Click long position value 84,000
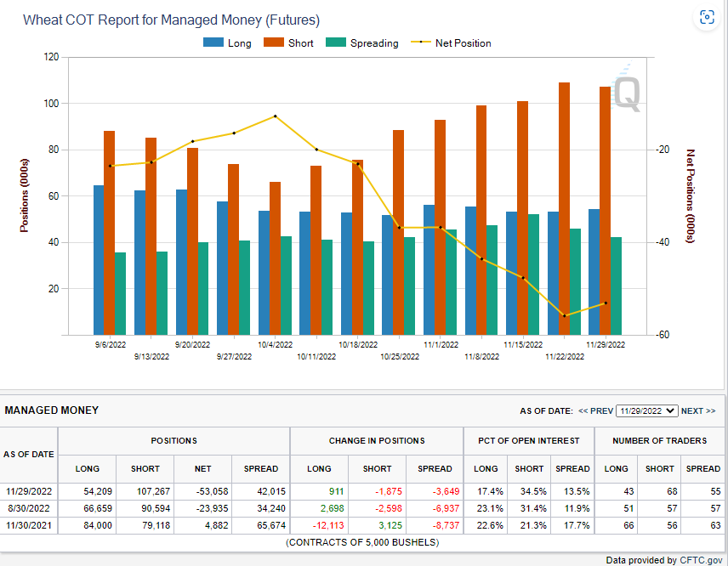 (x=98, y=526)
